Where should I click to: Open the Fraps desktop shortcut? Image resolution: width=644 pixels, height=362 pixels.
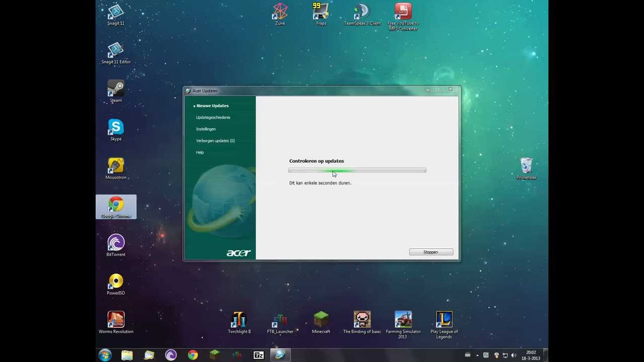coord(321,15)
